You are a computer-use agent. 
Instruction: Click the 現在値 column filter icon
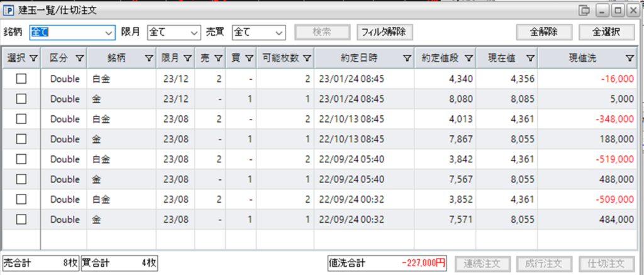[x=530, y=59]
